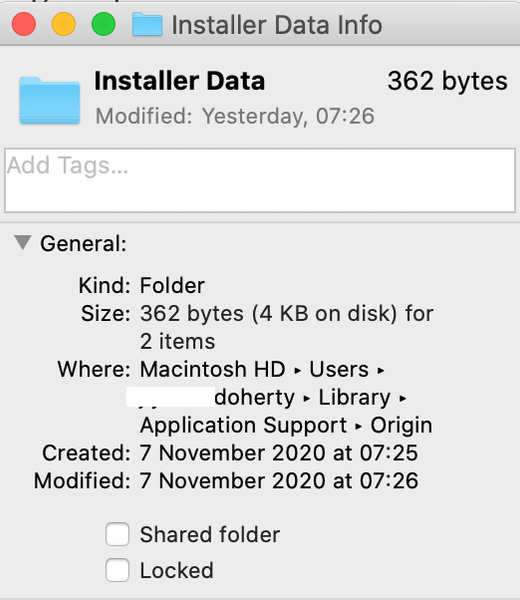Click the Add Tags field
Viewport: 520px width, 600px height.
[x=260, y=180]
